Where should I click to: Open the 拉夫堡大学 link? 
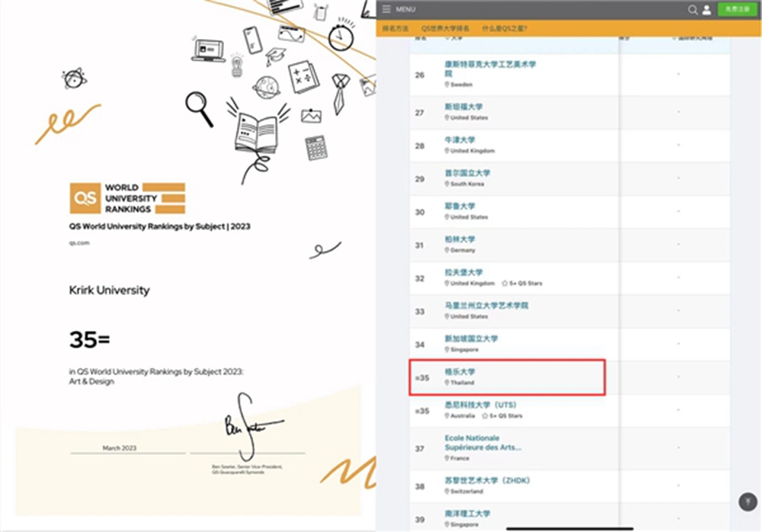463,272
